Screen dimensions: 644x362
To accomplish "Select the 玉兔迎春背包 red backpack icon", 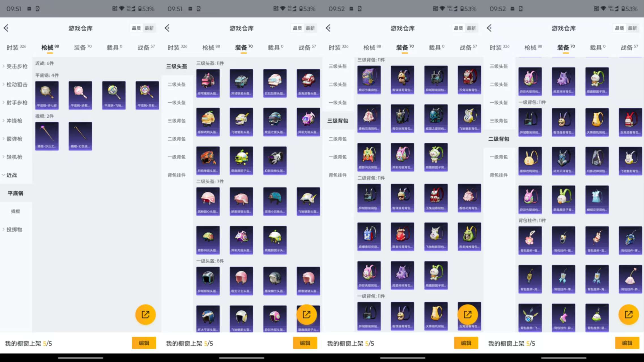I will click(x=469, y=80).
